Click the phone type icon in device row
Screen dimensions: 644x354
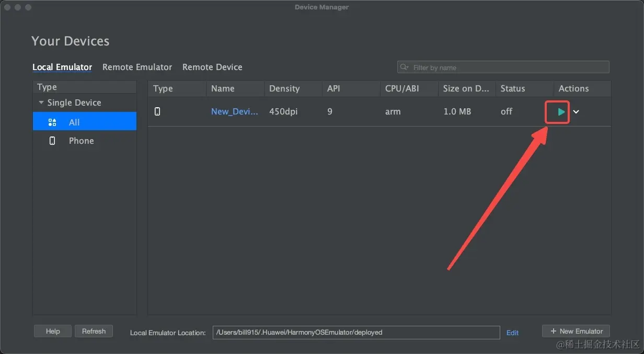tap(157, 111)
